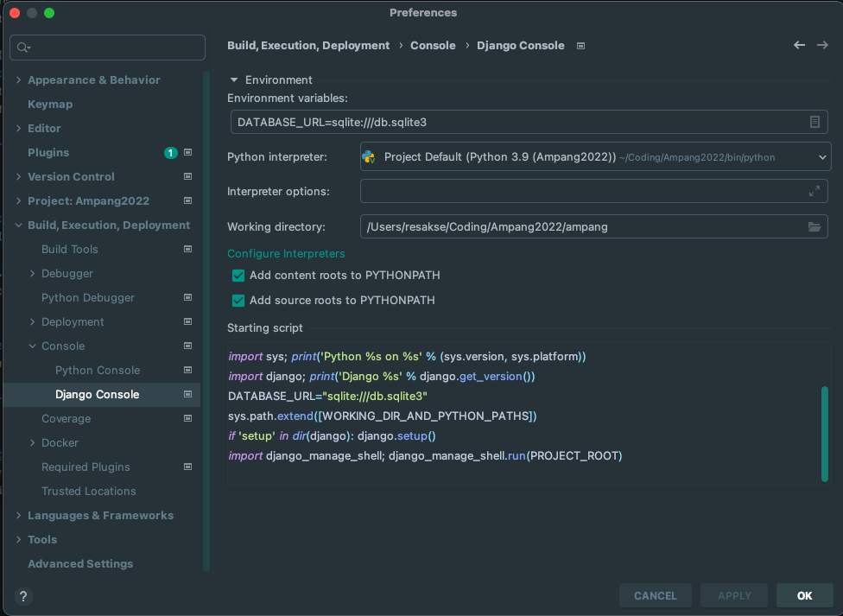
Task: Go back with the left arrow
Action: (799, 45)
